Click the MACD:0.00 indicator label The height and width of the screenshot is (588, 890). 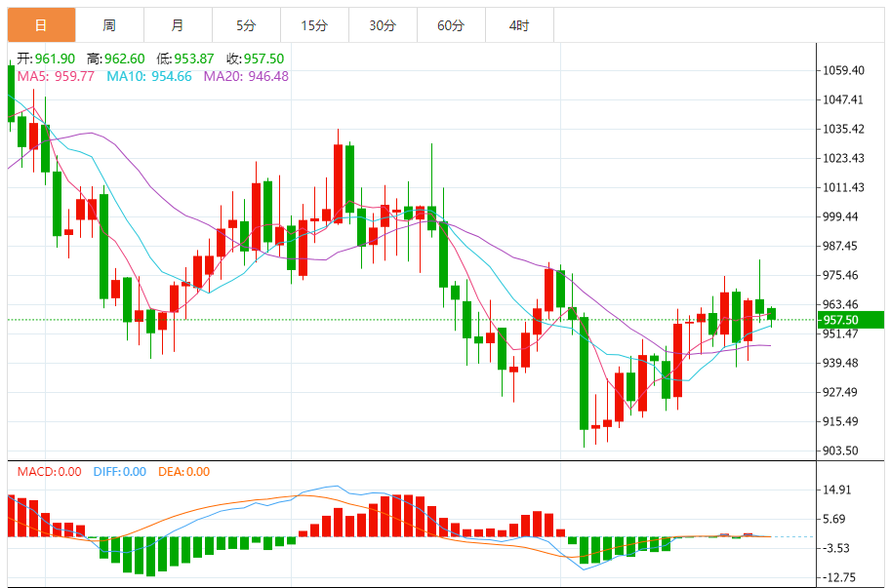pyautogui.click(x=50, y=471)
